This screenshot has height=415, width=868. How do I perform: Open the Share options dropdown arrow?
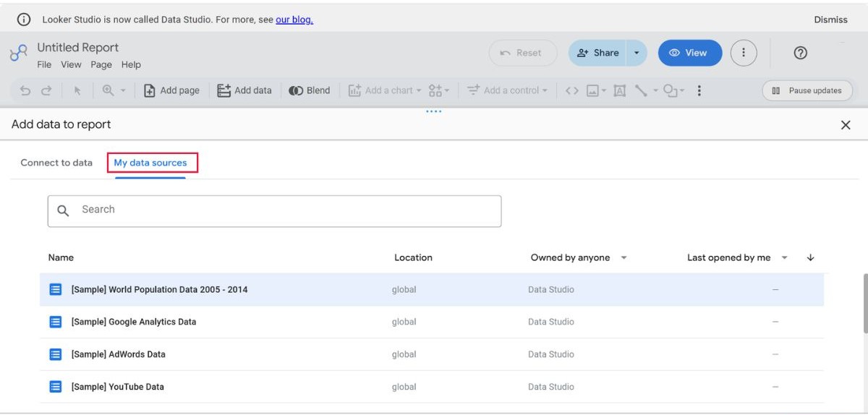(637, 53)
